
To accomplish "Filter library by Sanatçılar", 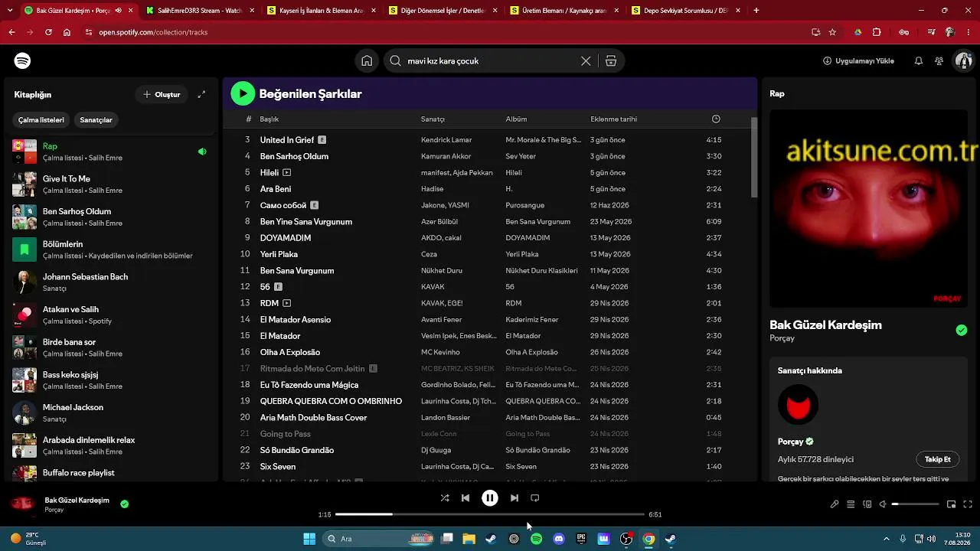I will pyautogui.click(x=96, y=120).
